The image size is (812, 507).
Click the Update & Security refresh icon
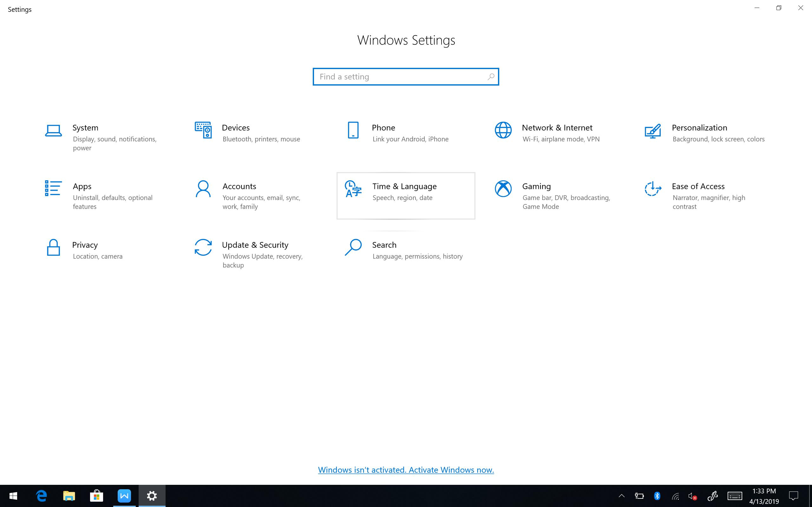point(203,247)
